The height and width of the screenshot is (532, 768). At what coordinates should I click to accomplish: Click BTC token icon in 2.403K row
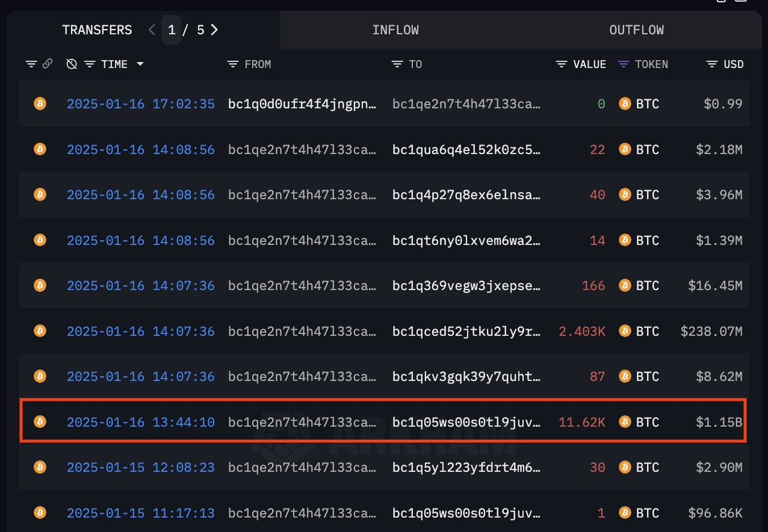625,331
